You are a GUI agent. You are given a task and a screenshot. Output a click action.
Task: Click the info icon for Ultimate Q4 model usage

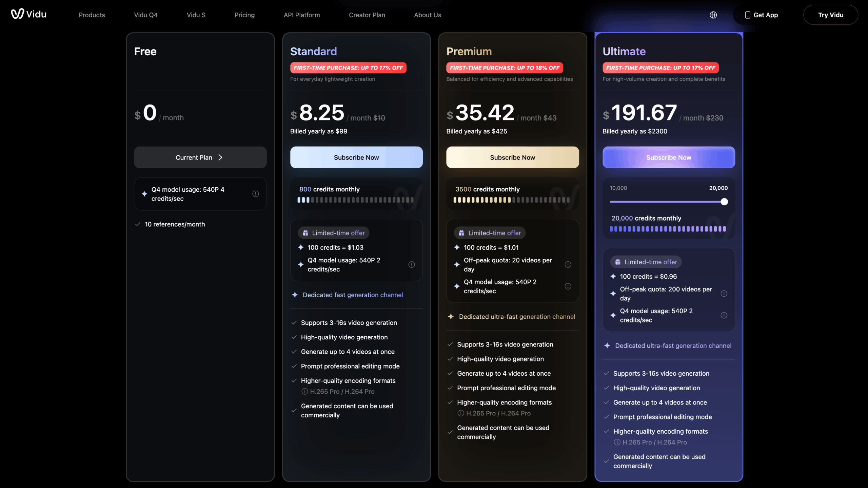pos(724,315)
